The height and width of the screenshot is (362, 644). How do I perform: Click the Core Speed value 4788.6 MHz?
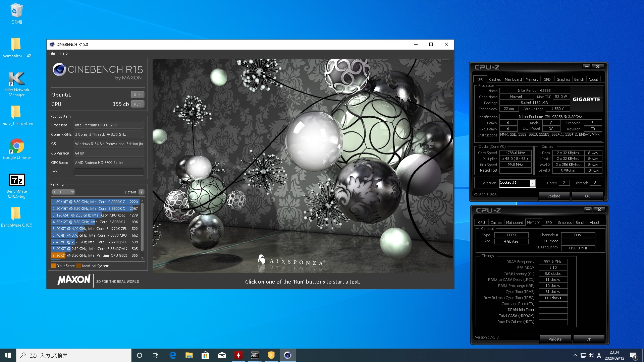(515, 153)
